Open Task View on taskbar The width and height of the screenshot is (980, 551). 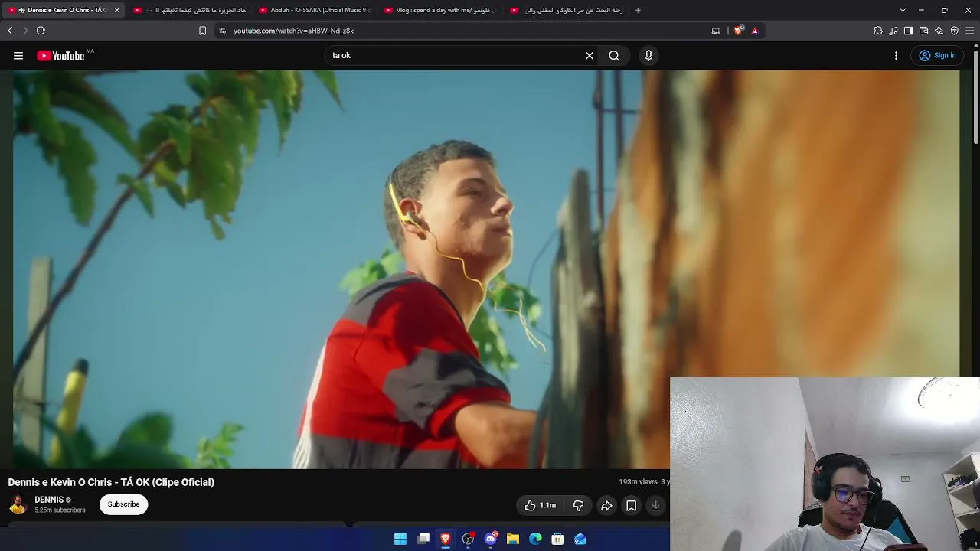pos(423,539)
